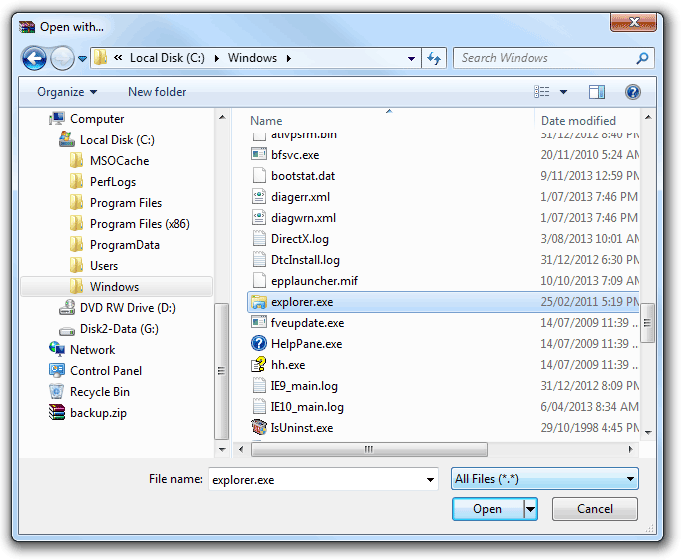Change view with the view icon
The image size is (681, 560).
(x=542, y=92)
